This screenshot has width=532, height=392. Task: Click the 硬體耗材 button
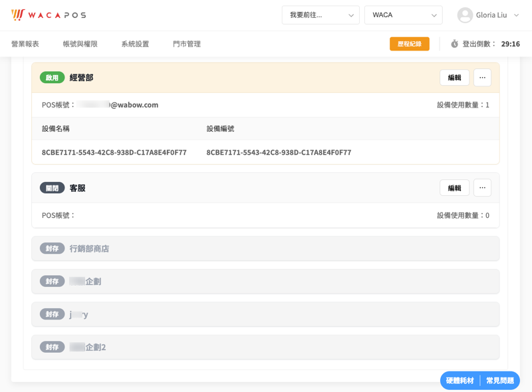pyautogui.click(x=460, y=381)
